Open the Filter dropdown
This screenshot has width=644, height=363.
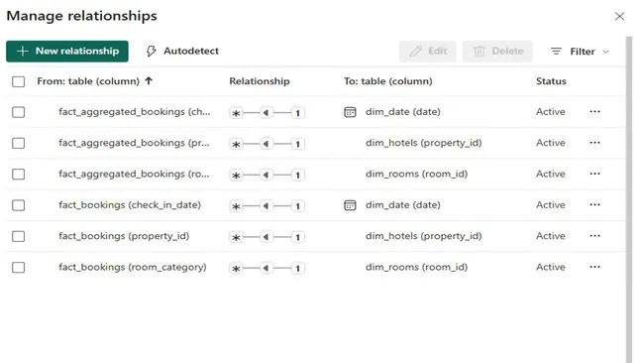pos(580,52)
